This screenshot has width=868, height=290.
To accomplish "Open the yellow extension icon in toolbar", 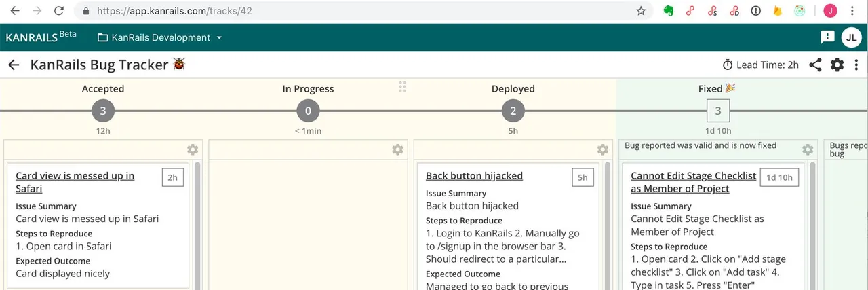I will click(778, 11).
